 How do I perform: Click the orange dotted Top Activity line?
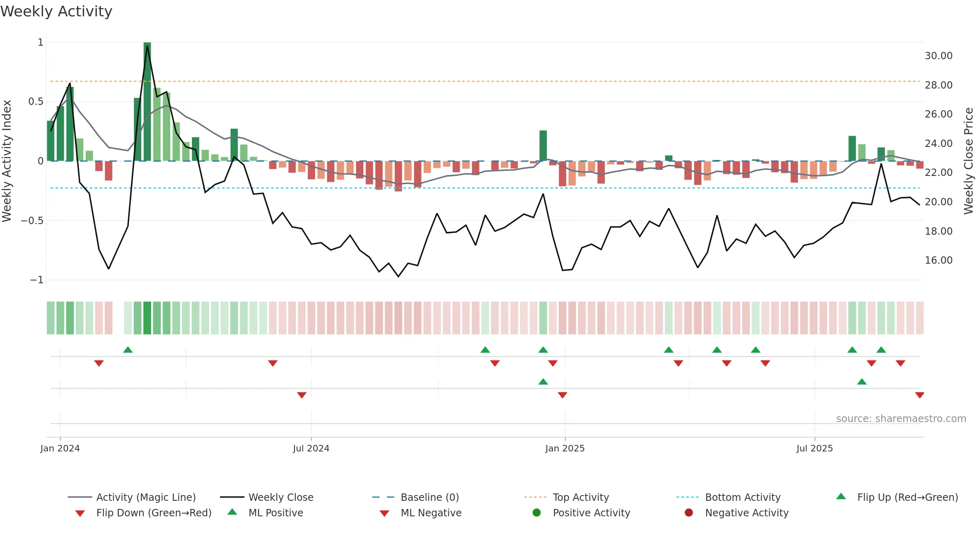pyautogui.click(x=485, y=81)
